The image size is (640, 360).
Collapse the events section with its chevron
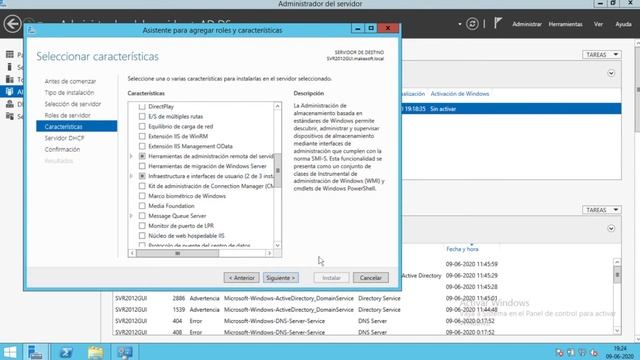(611, 229)
